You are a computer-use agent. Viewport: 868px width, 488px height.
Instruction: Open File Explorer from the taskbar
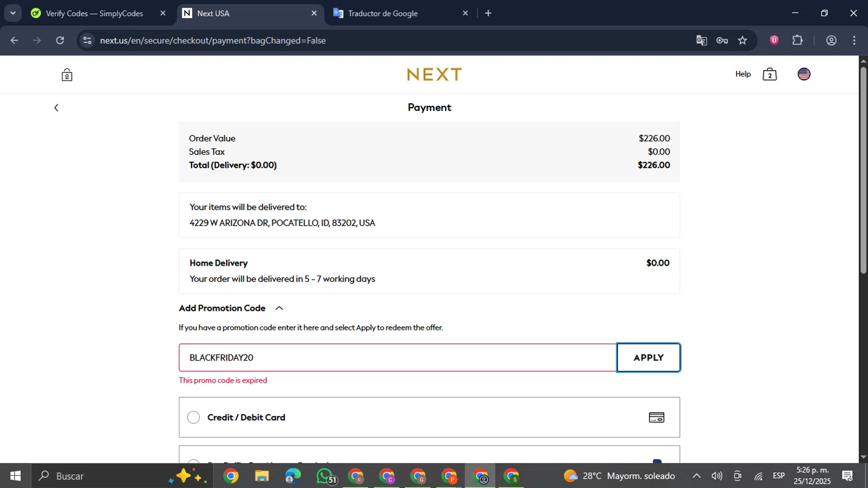click(x=262, y=476)
